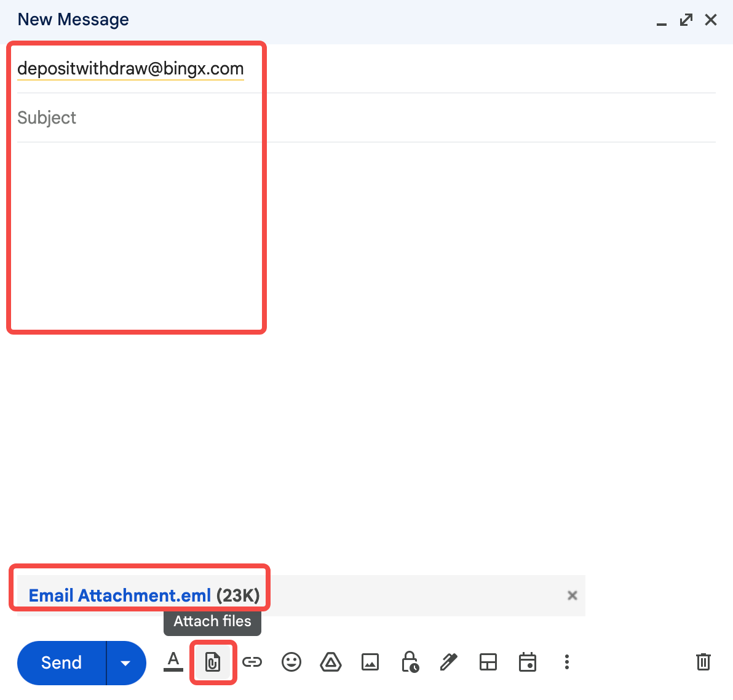Open the emoji picker smiley icon
The width and height of the screenshot is (733, 700).
(x=291, y=662)
